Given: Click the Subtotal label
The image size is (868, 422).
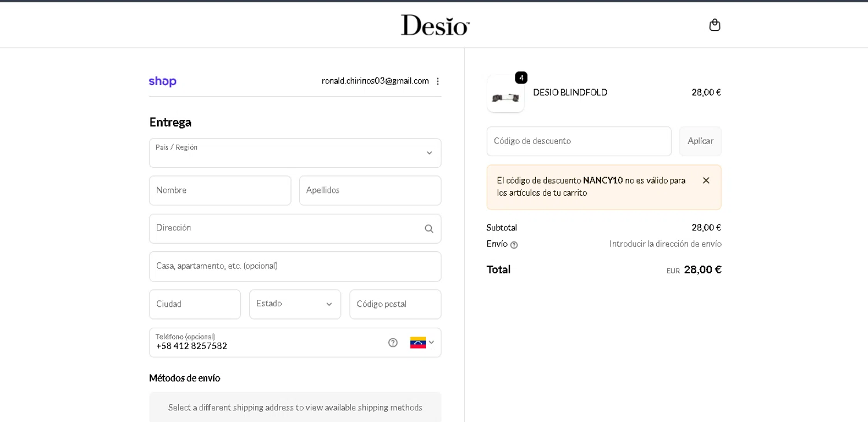Looking at the screenshot, I should point(502,227).
